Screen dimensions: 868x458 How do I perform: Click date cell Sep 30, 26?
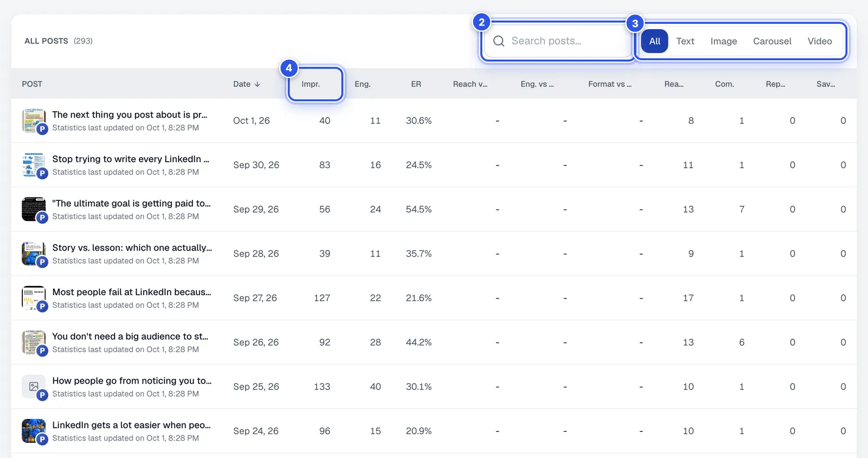pos(256,165)
